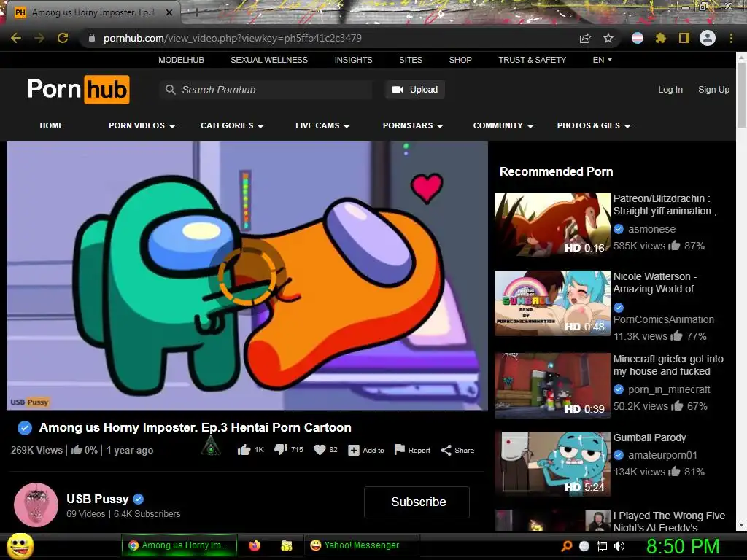Click the browser forward arrow
The width and height of the screenshot is (747, 560).
coord(39,38)
